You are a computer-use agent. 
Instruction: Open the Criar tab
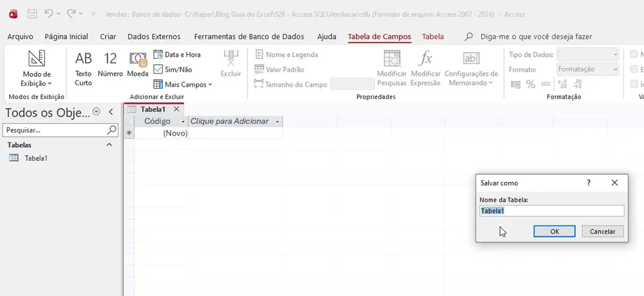pos(108,37)
